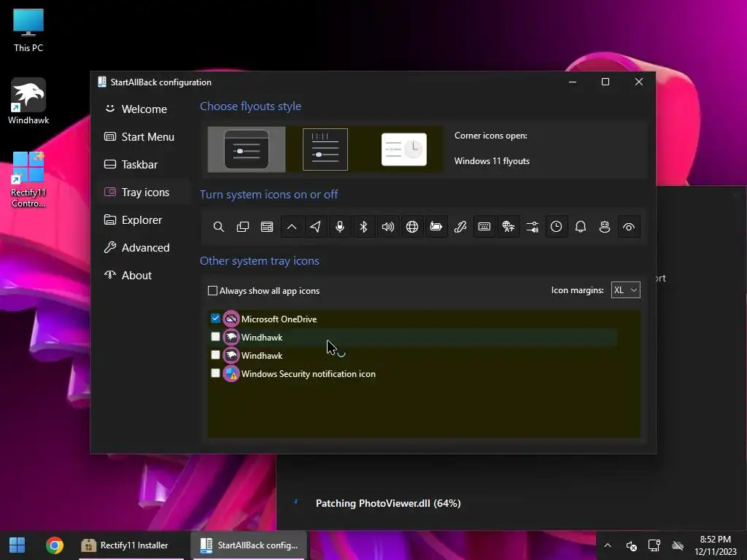Check the first Windhawk tray icon checkbox
Viewport: 747px width, 560px height.
coord(215,337)
